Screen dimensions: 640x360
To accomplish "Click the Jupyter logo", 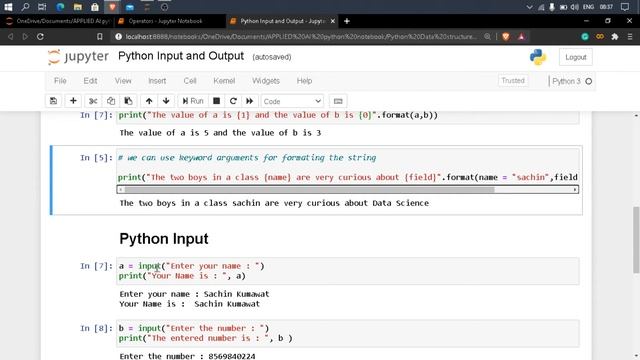I will click(78, 57).
